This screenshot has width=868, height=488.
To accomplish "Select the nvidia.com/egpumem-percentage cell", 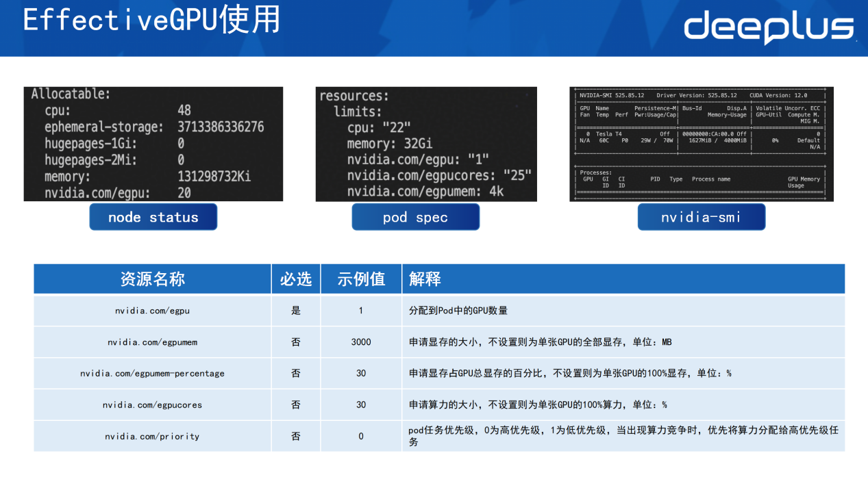I will 152,374.
